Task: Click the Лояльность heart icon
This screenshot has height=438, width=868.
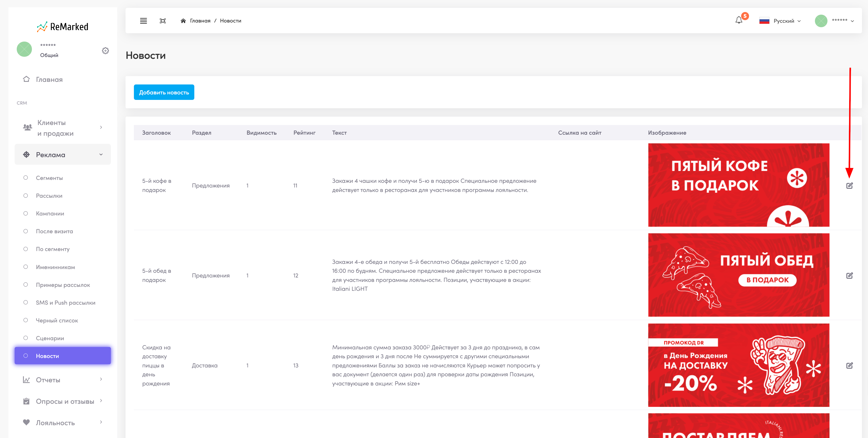Action: 26,423
